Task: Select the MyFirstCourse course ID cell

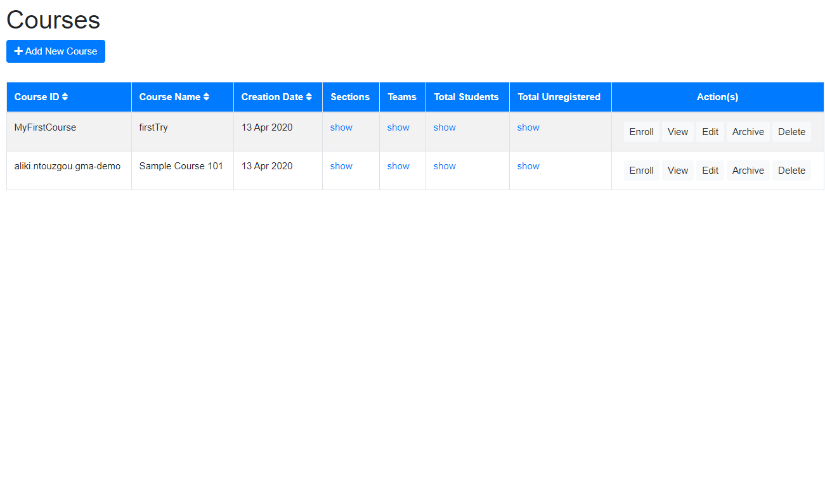Action: coord(69,132)
